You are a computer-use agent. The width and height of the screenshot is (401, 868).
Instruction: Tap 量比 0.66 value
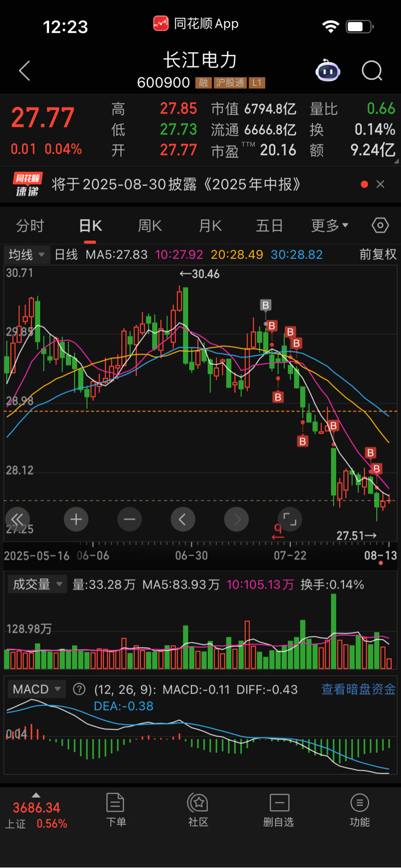tap(352, 109)
